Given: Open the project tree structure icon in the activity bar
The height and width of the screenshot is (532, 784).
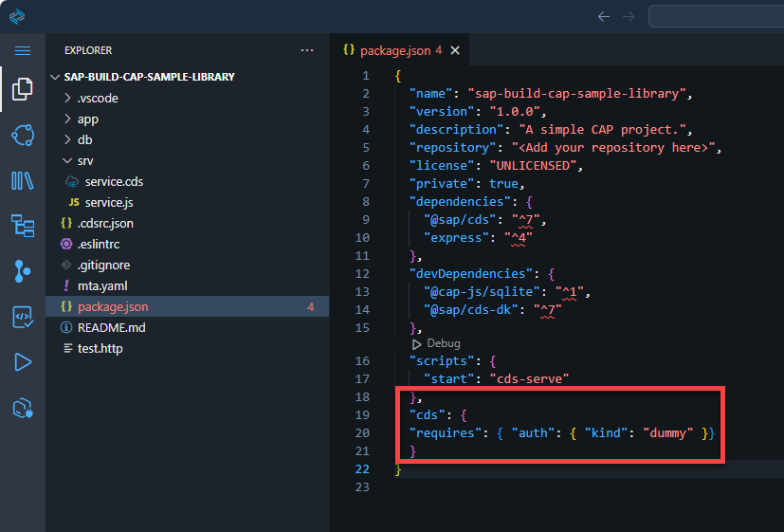Looking at the screenshot, I should click(x=23, y=226).
